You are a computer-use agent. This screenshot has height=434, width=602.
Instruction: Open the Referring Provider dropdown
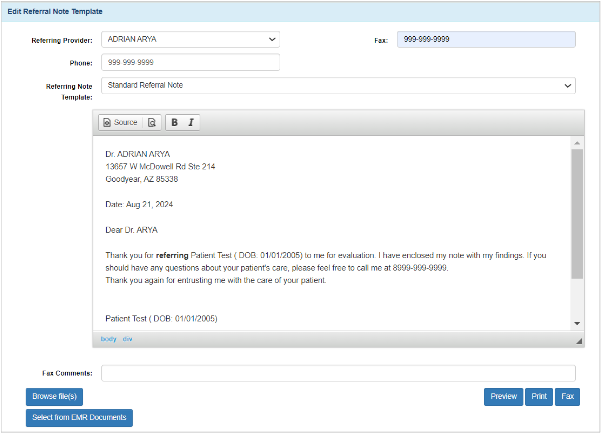190,40
